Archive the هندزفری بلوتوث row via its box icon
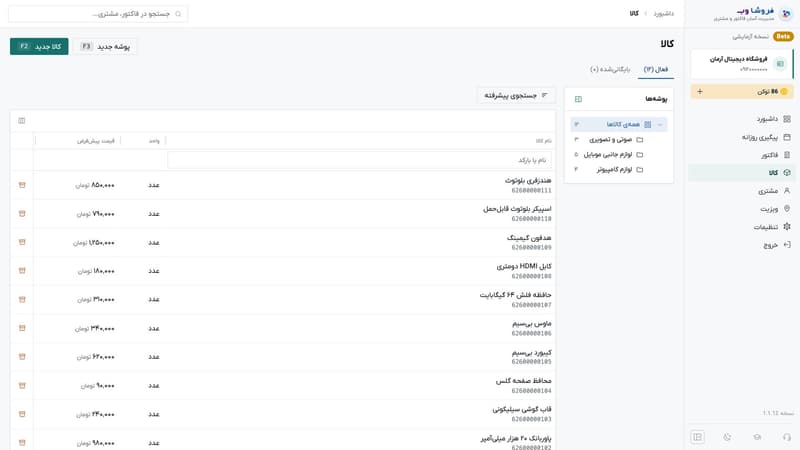This screenshot has width=800, height=450. pyautogui.click(x=22, y=185)
